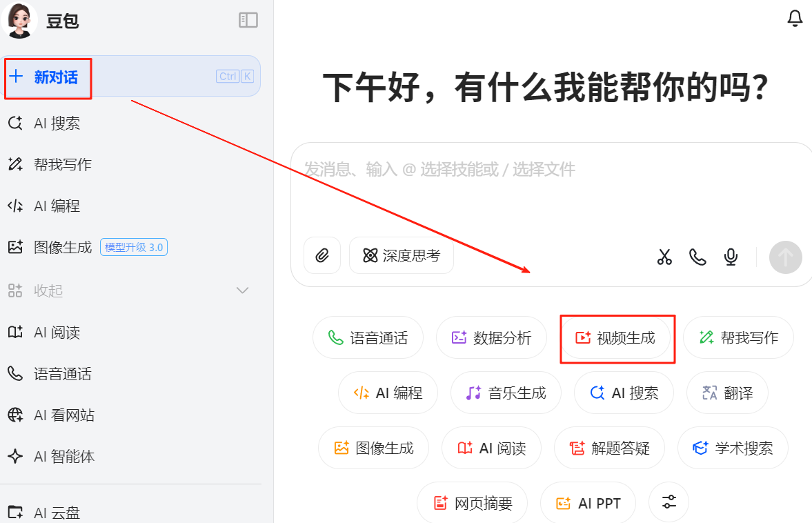Open the more skills options control
The height and width of the screenshot is (523, 812).
[669, 502]
